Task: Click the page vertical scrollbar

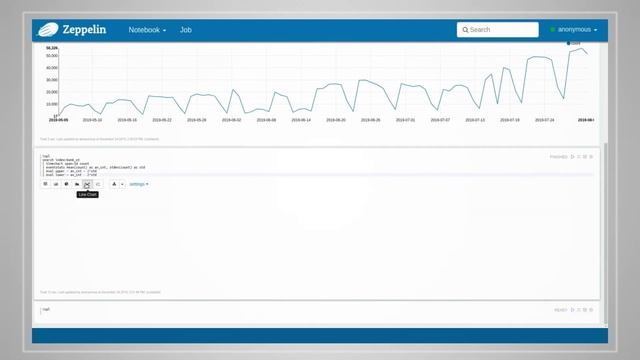Action: [606, 233]
